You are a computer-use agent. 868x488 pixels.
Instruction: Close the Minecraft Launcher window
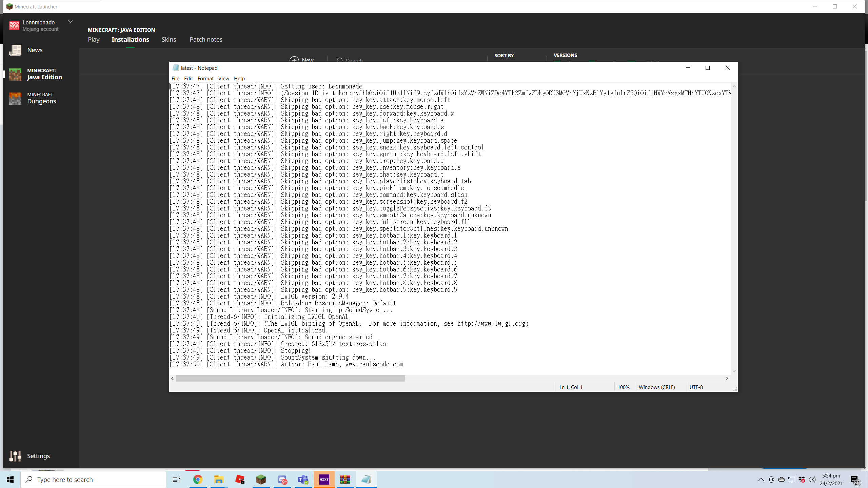[855, 6]
